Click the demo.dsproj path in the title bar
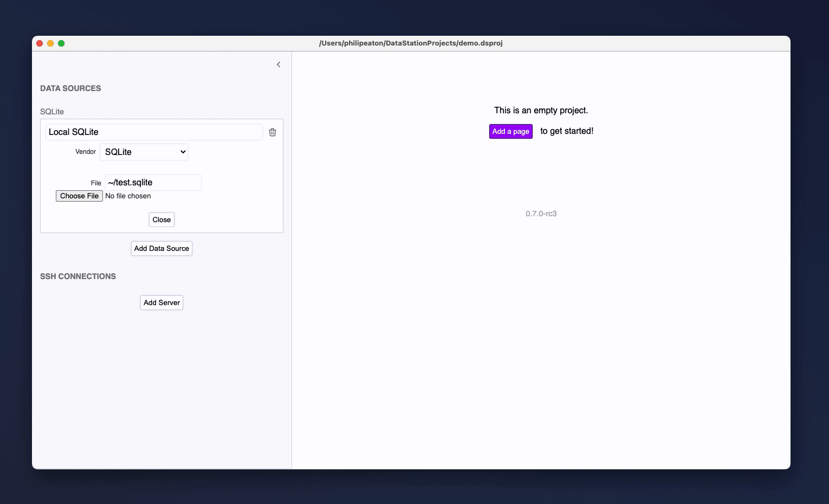The width and height of the screenshot is (829, 504). pyautogui.click(x=411, y=43)
